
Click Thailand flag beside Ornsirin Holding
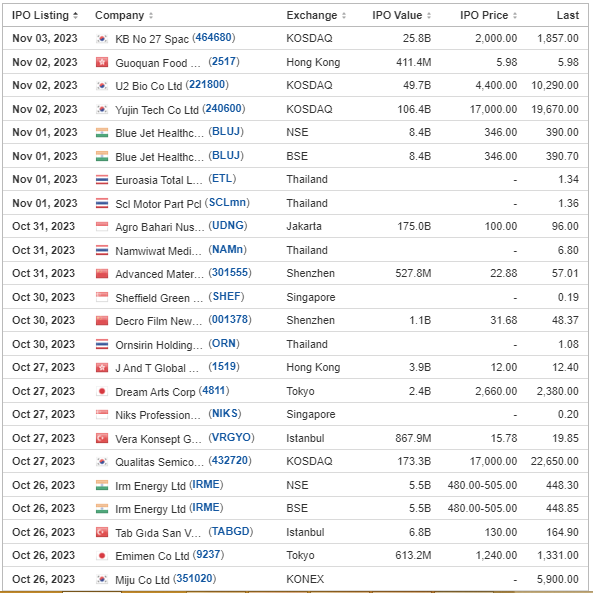(x=102, y=345)
